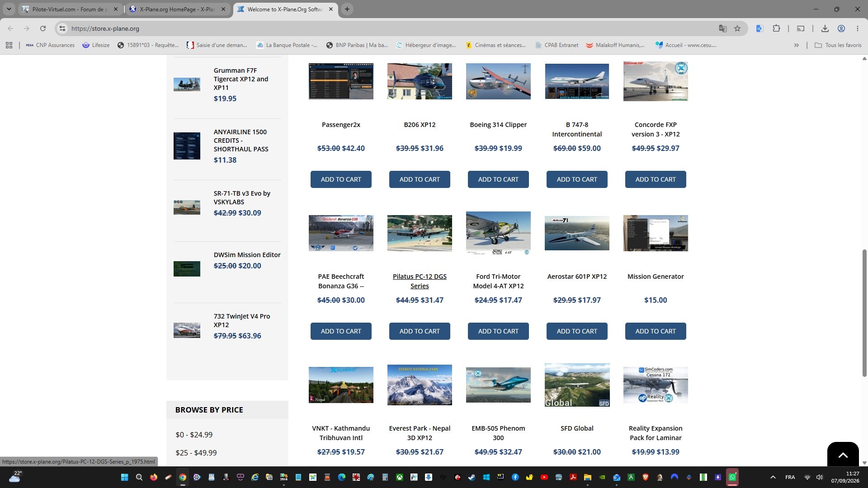Add PAE Beechcraft Bonanza G36 to cart
This screenshot has height=488, width=868.
(341, 331)
